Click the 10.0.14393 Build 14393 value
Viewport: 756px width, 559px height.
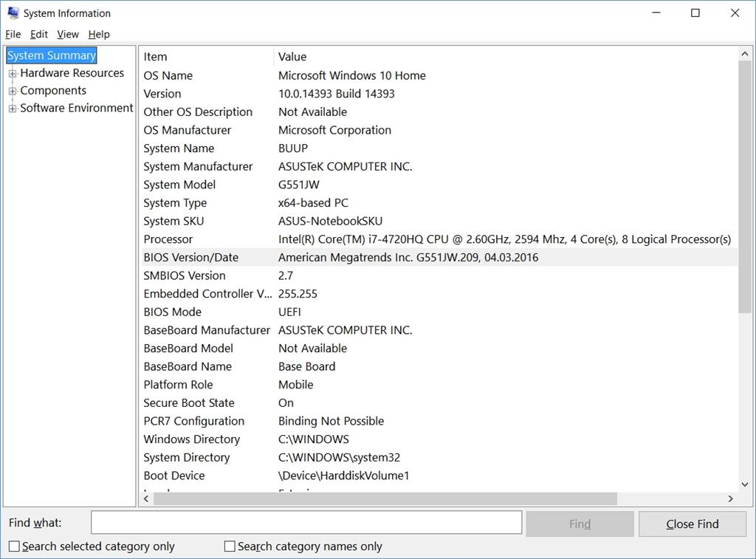click(337, 94)
